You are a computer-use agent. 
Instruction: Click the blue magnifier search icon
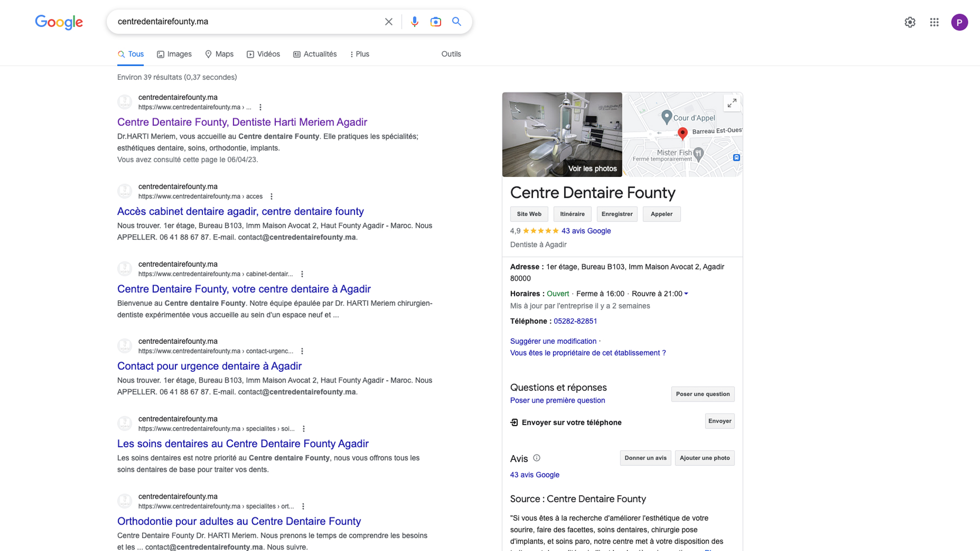click(x=457, y=22)
